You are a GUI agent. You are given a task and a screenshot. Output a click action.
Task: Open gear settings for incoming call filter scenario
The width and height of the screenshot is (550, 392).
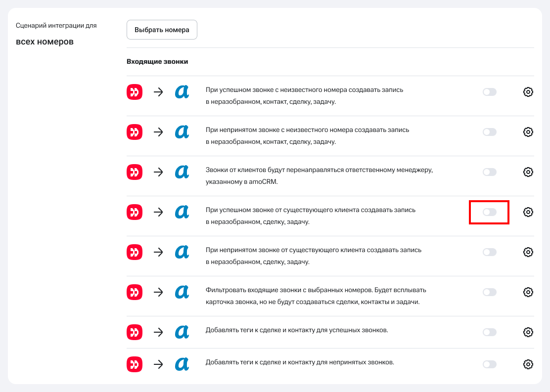[528, 292]
